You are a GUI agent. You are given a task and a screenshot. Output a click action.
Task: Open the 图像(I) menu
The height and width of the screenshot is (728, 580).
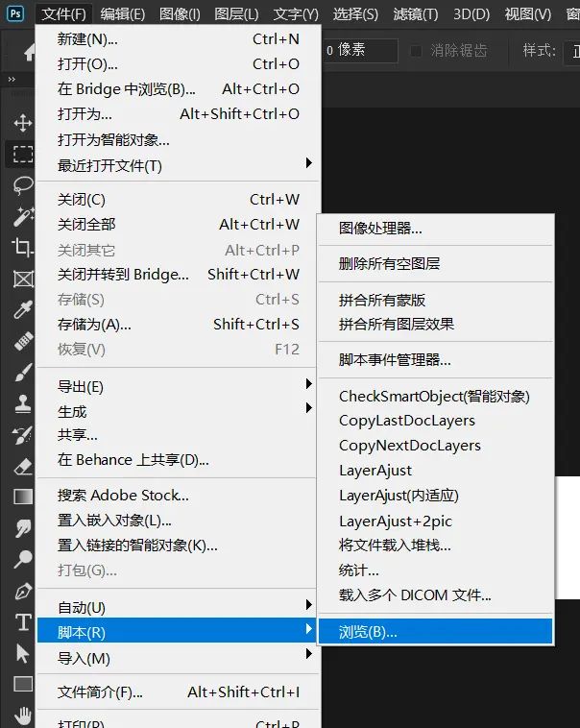[x=180, y=14]
